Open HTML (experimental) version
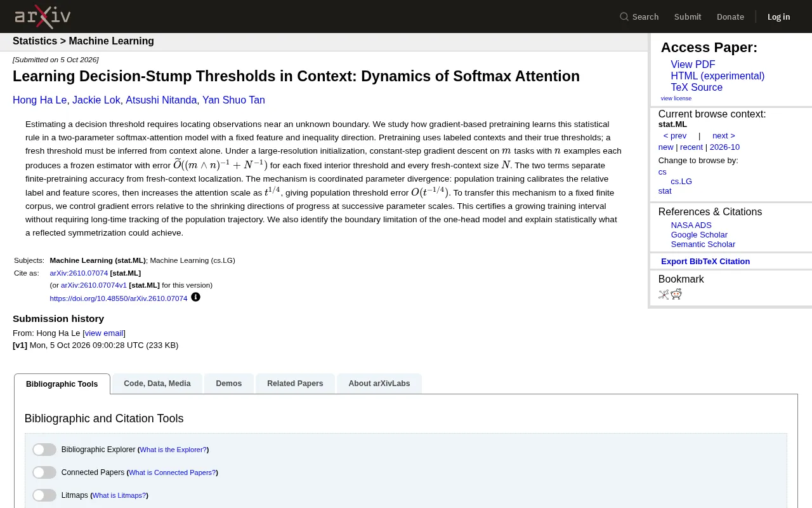This screenshot has width=812, height=508. (717, 76)
